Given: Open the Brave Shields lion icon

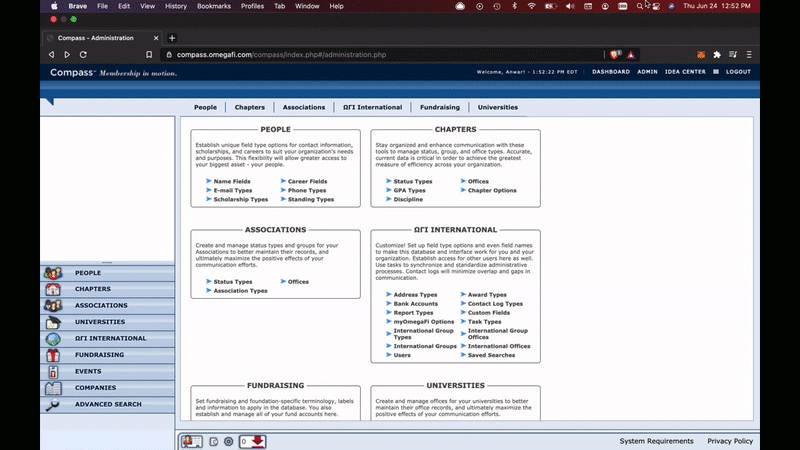Looking at the screenshot, I should (x=616, y=55).
